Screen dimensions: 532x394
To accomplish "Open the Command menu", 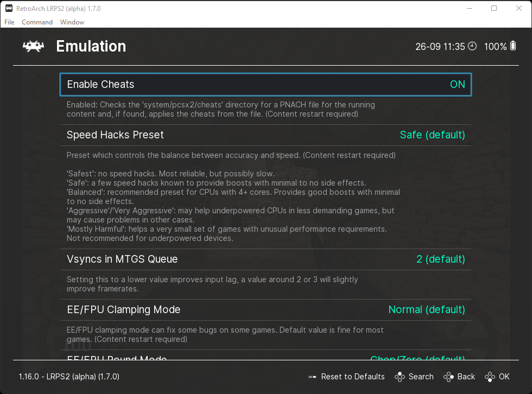I will [37, 22].
